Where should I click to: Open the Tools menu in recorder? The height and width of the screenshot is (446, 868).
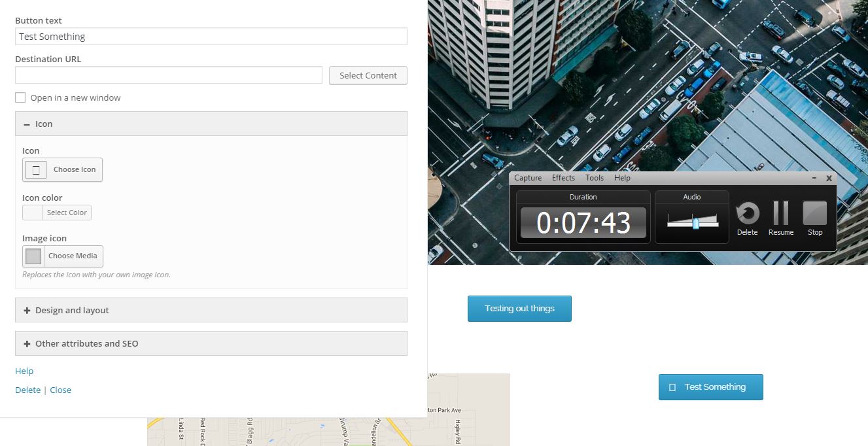(595, 178)
